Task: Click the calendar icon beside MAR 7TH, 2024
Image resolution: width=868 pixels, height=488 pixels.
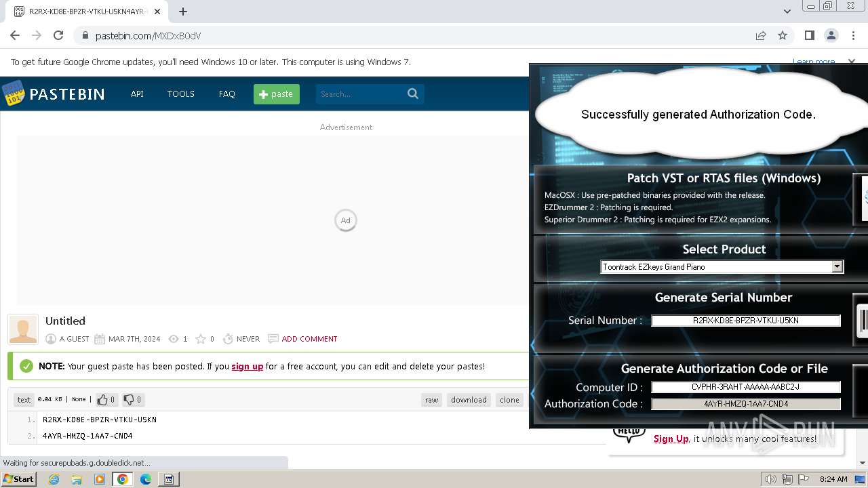Action: (x=100, y=339)
